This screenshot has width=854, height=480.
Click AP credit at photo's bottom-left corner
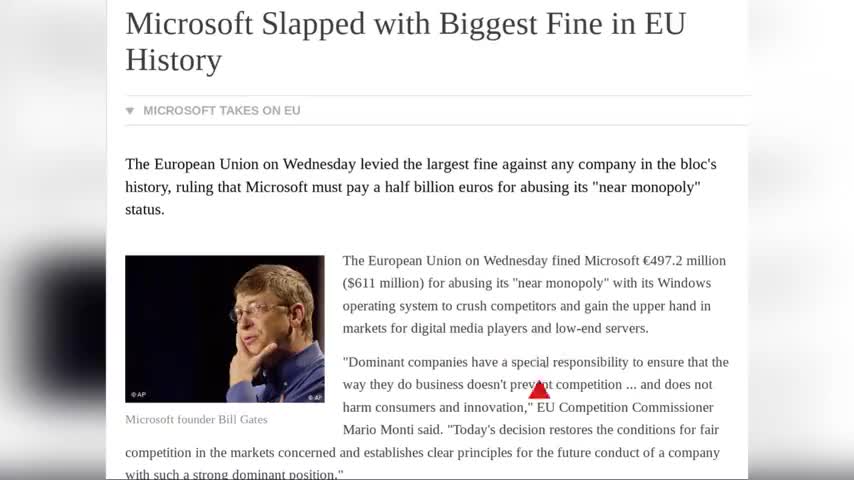pyautogui.click(x=137, y=396)
